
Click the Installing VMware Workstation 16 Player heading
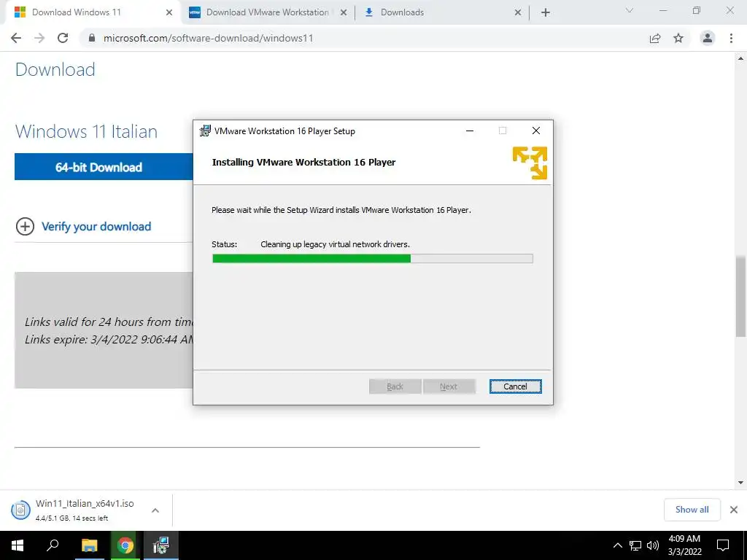pos(303,163)
